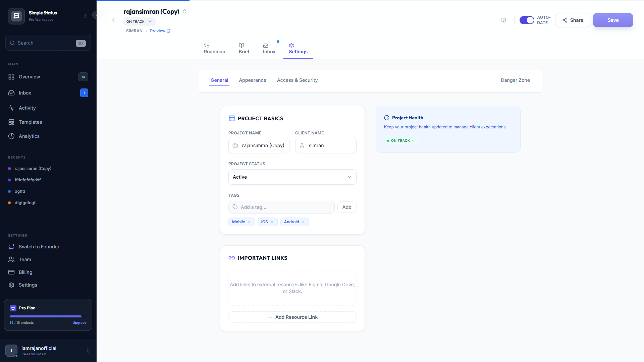Remove the Android tag using its X
Viewport: 644px width, 362px height.
click(x=303, y=222)
